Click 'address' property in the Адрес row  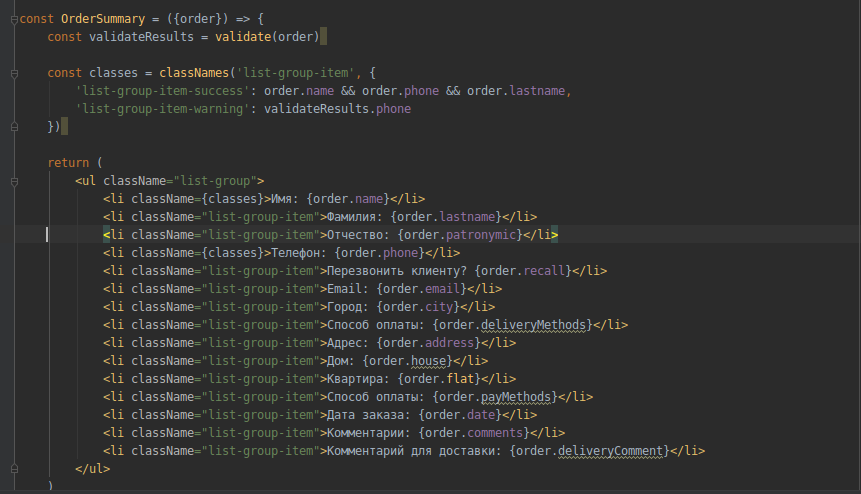[449, 343]
